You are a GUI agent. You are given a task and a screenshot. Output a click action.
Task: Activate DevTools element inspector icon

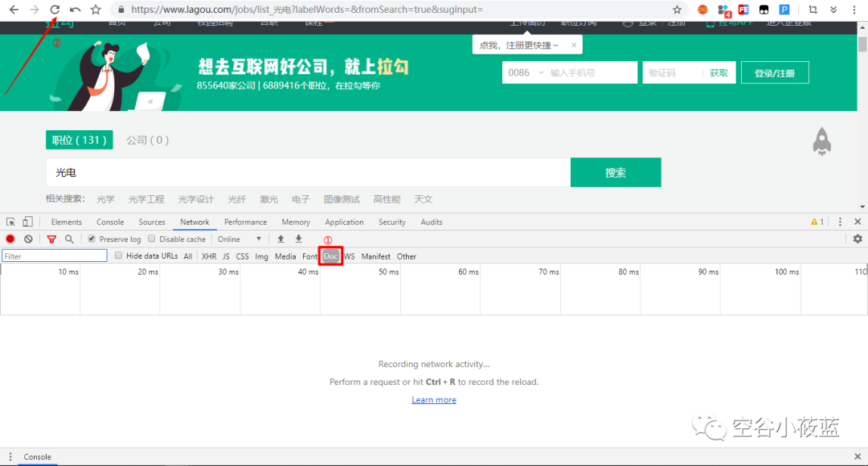click(10, 222)
